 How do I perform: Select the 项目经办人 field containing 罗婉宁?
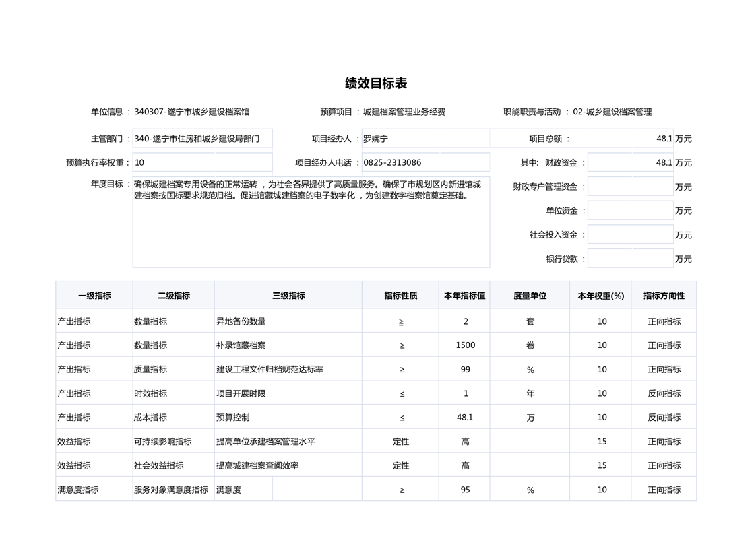coord(425,139)
